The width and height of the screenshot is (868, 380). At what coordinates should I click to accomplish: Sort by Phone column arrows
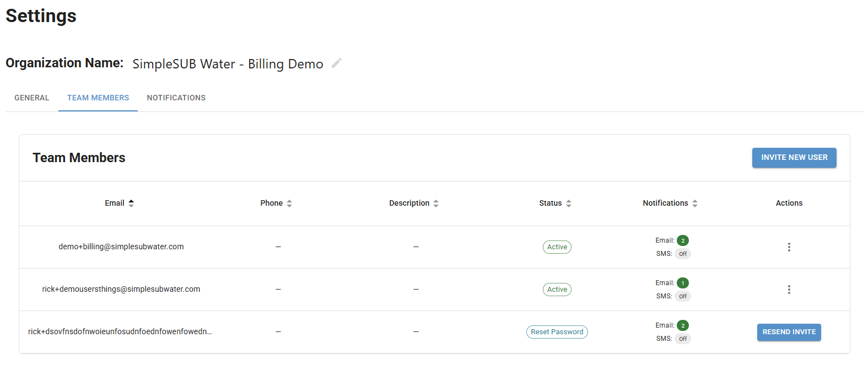point(289,204)
